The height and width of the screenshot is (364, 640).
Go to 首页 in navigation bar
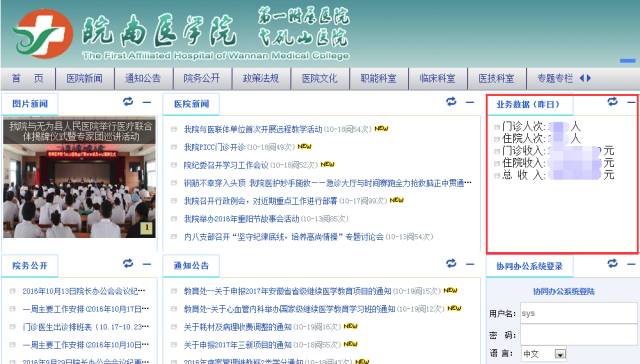point(28,78)
